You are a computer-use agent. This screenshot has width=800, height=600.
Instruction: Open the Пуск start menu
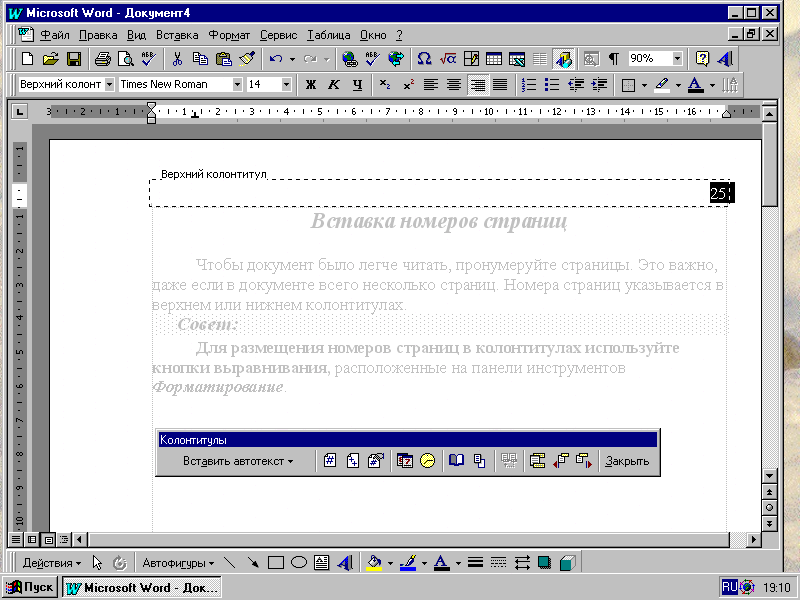(x=31, y=588)
